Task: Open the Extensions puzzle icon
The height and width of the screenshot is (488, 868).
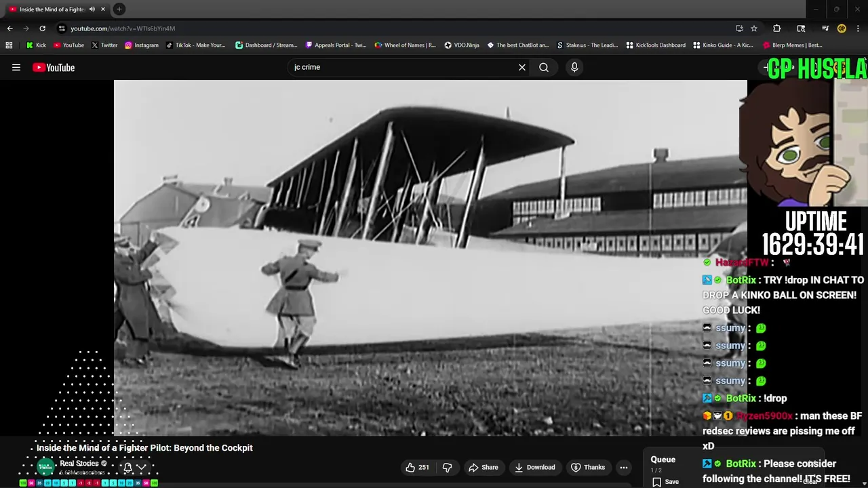Action: click(777, 28)
